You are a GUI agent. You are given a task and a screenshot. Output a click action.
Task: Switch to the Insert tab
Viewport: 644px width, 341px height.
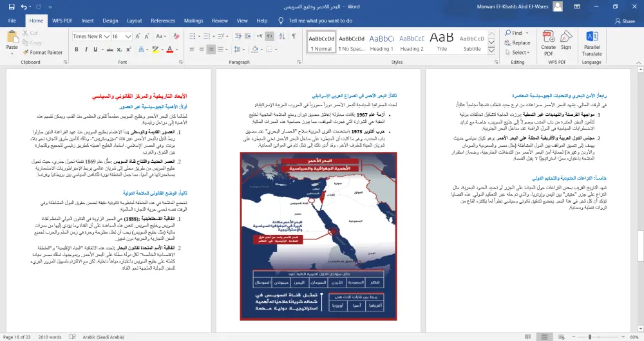tap(87, 21)
